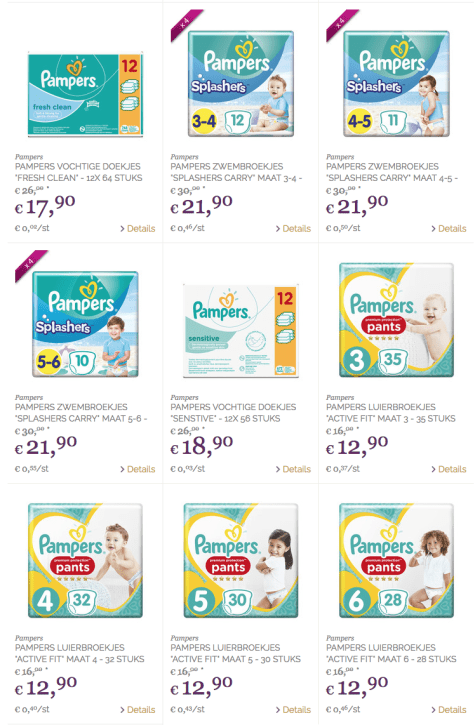Open the Pampers Pants size 6 image
Viewport: 475px width, 725px height.
pos(396,560)
